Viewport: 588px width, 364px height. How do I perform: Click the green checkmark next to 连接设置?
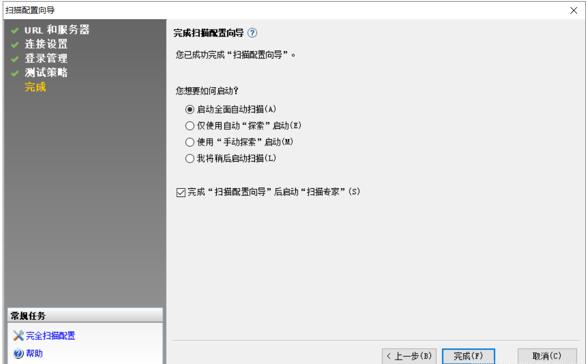pyautogui.click(x=15, y=45)
